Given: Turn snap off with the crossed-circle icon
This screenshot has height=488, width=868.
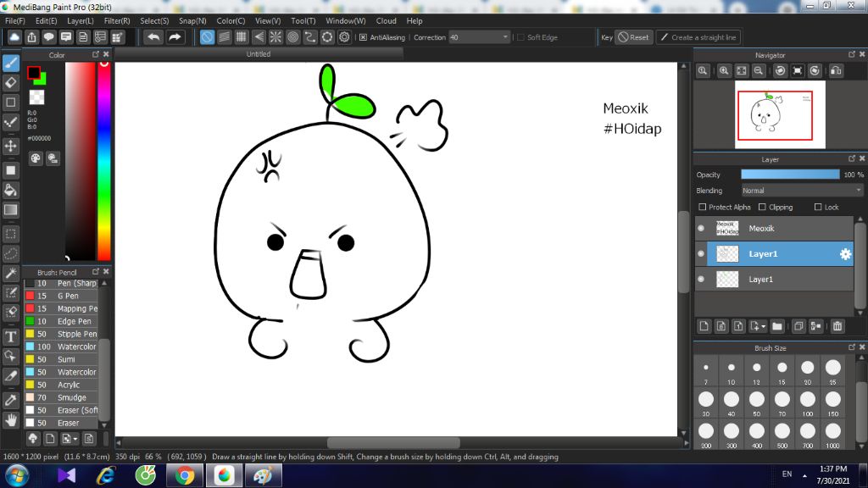Looking at the screenshot, I should pyautogui.click(x=207, y=37).
